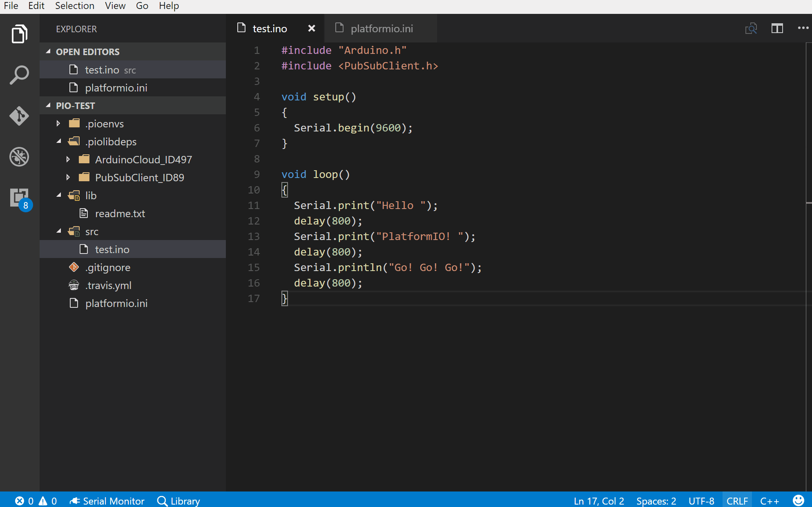Click the Spaces: 2 indentation setting
Viewport: 812px width, 507px height.
click(x=656, y=500)
